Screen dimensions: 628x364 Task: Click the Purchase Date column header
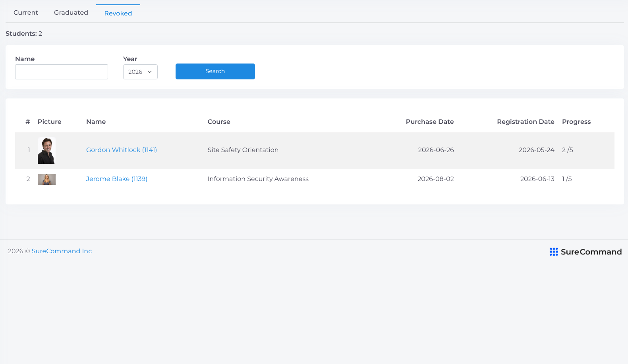tap(430, 122)
